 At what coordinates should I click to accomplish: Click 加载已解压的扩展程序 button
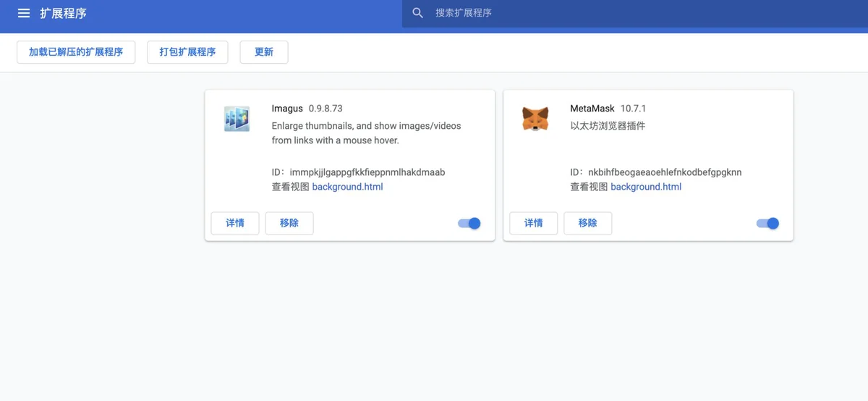(x=76, y=52)
